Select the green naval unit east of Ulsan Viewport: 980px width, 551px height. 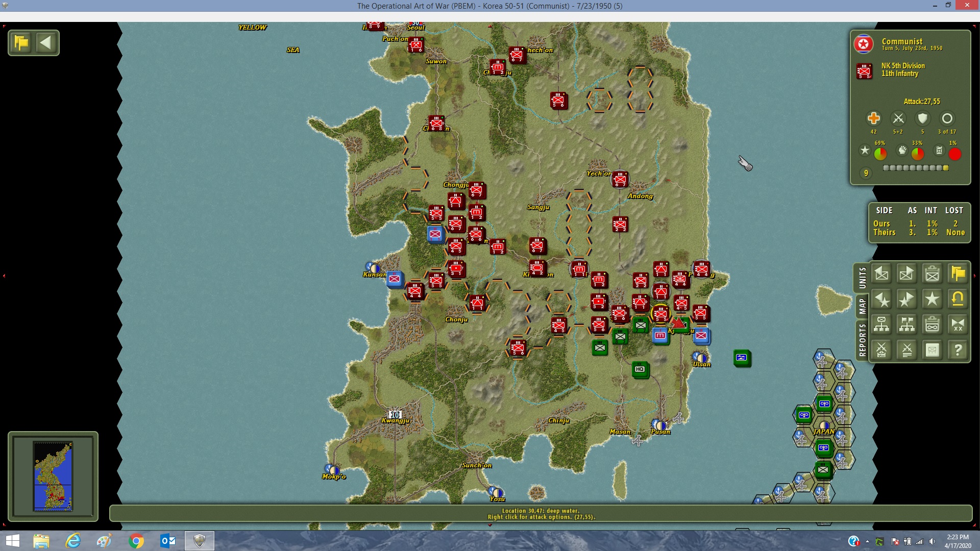pos(742,358)
